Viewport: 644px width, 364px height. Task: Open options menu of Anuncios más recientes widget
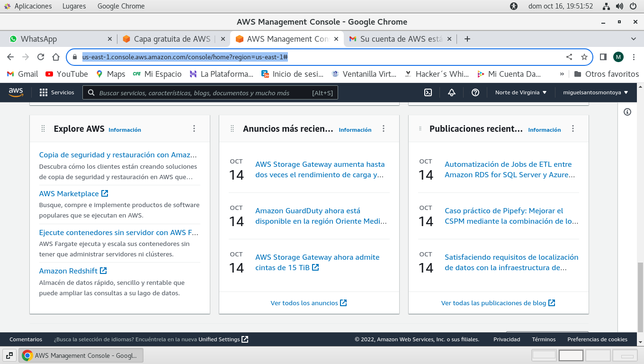point(384,128)
